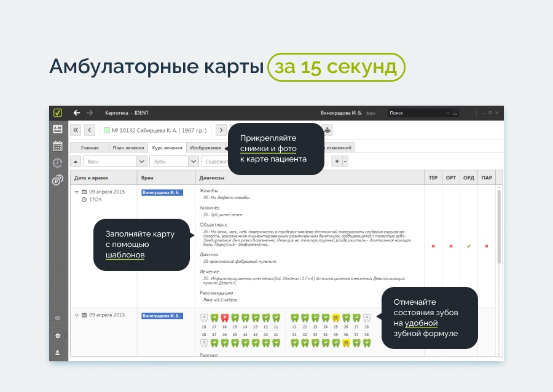Open the ruble coins finance sidebar icon
The height and width of the screenshot is (392, 553).
click(x=58, y=180)
